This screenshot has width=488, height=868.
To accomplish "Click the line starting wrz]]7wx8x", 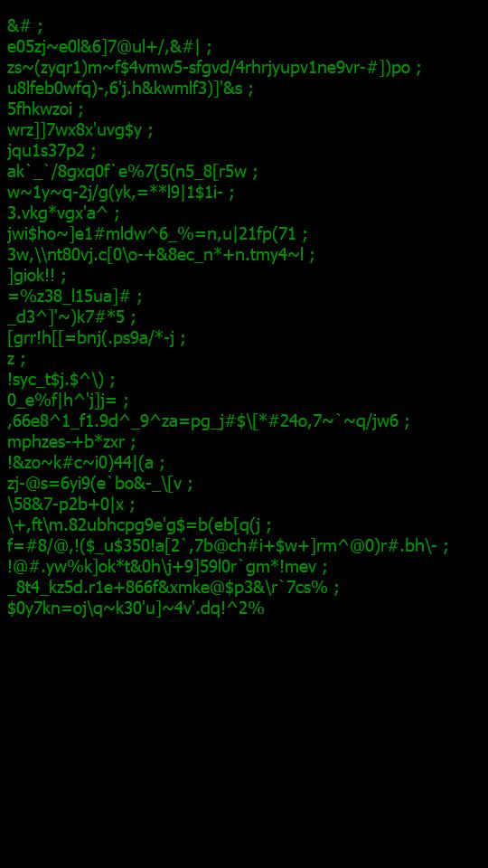I will pyautogui.click(x=80, y=130).
